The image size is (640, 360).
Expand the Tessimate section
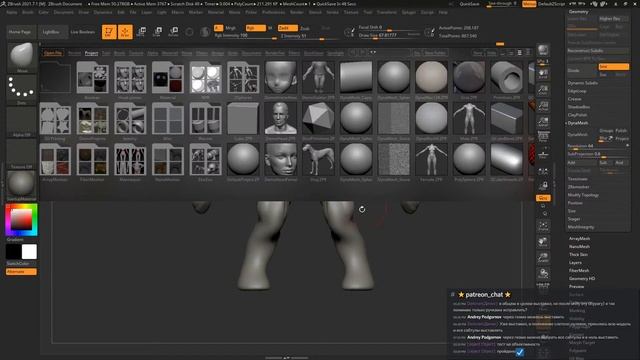[x=578, y=179]
